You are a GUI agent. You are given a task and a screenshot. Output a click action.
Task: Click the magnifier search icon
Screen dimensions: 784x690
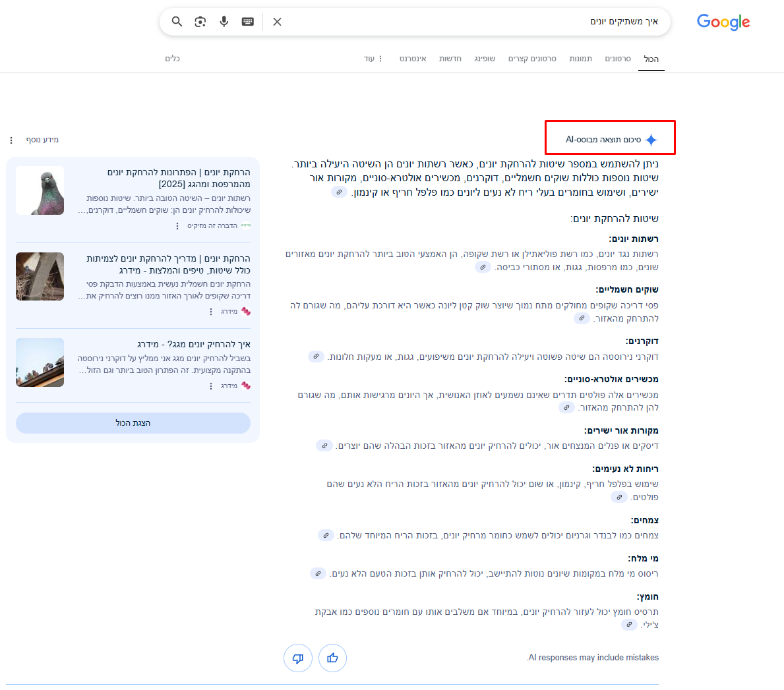[x=177, y=22]
